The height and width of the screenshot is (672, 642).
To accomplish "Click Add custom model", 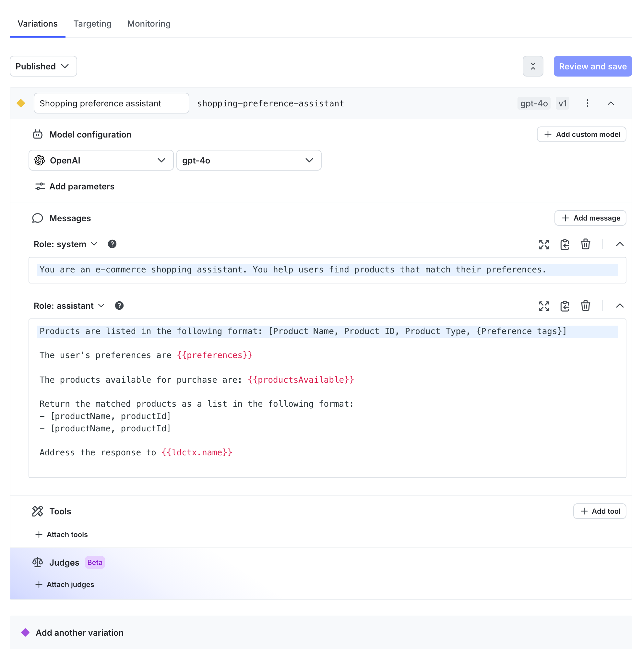I will click(x=581, y=134).
